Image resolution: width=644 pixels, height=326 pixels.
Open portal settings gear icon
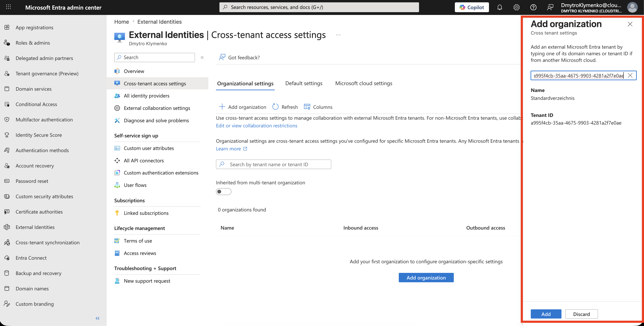[x=516, y=7]
